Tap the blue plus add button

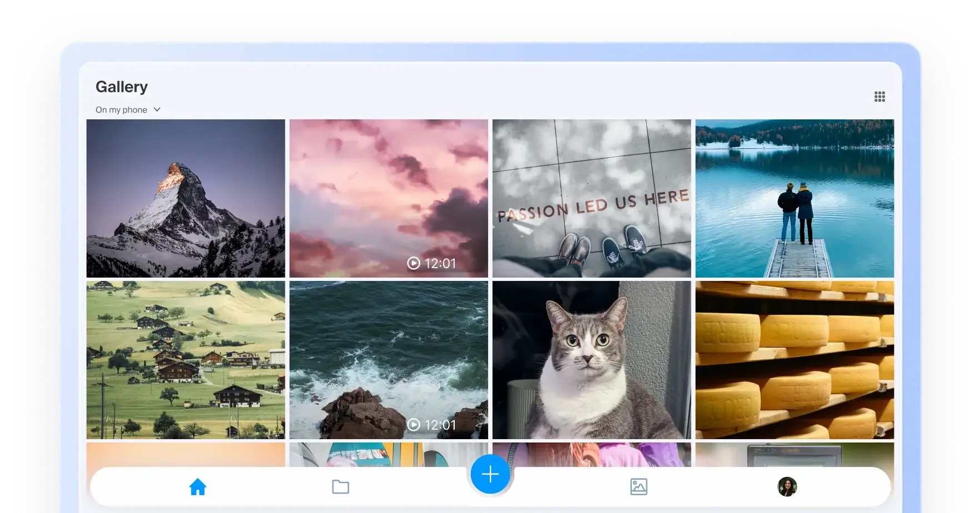[490, 474]
